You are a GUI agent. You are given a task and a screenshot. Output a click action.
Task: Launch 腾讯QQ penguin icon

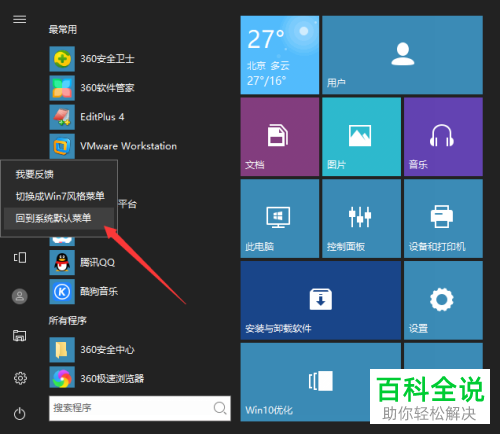pyautogui.click(x=62, y=262)
